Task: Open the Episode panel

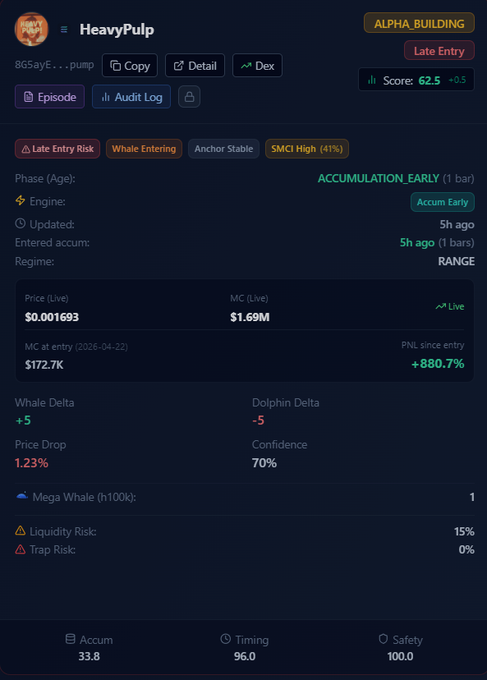Action: pyautogui.click(x=50, y=97)
